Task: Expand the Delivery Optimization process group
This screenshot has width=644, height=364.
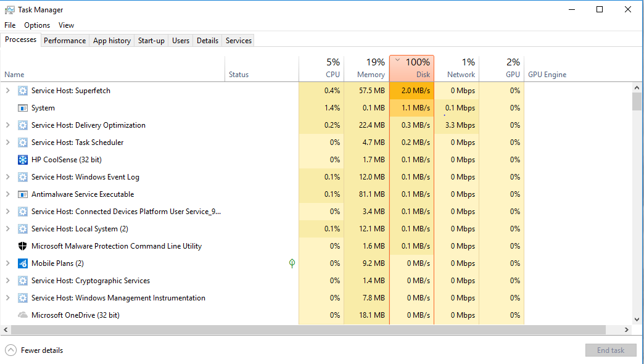Action: [x=8, y=125]
